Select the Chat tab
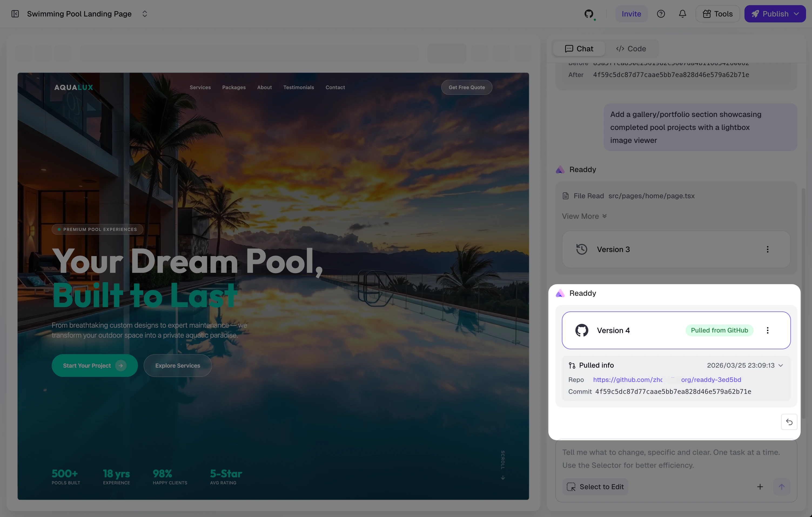812x517 pixels. click(x=579, y=49)
